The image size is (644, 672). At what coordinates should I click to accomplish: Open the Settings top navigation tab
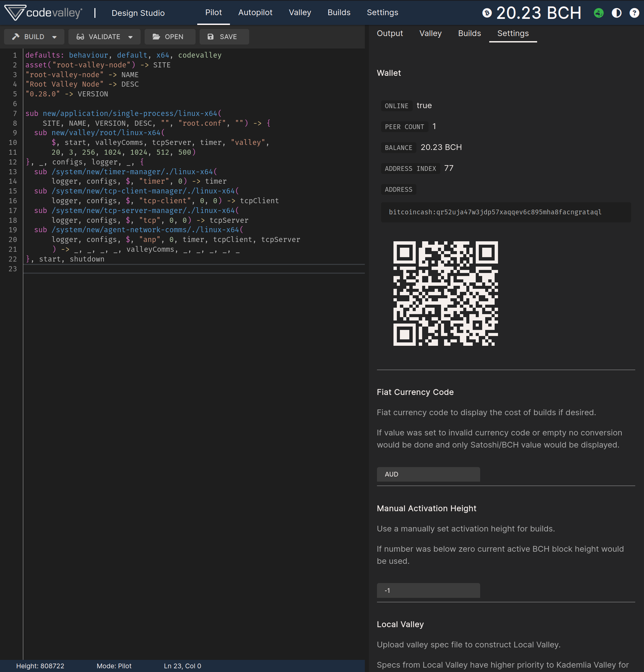click(383, 13)
